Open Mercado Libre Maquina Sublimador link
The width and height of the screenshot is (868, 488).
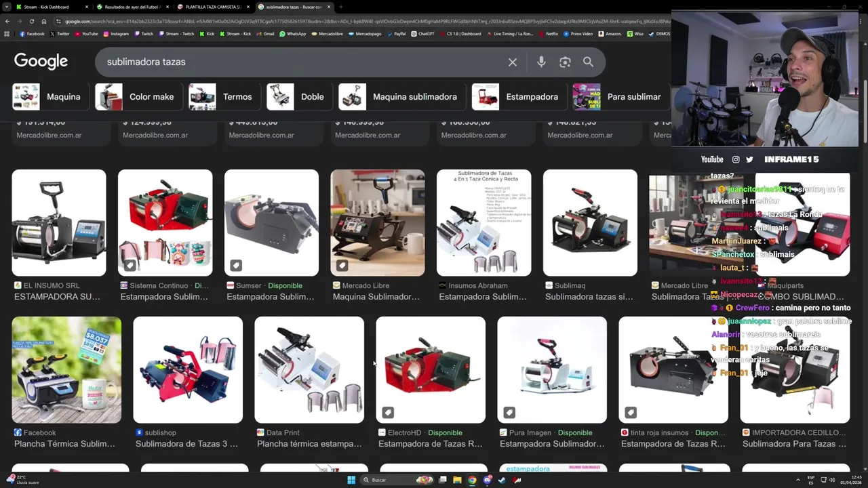[376, 297]
